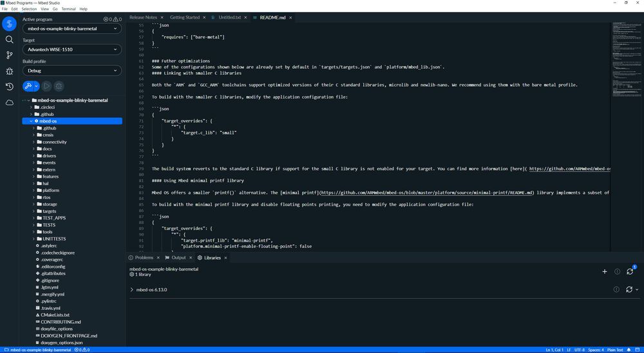Open the View menu
Image resolution: width=644 pixels, height=353 pixels.
click(x=45, y=8)
